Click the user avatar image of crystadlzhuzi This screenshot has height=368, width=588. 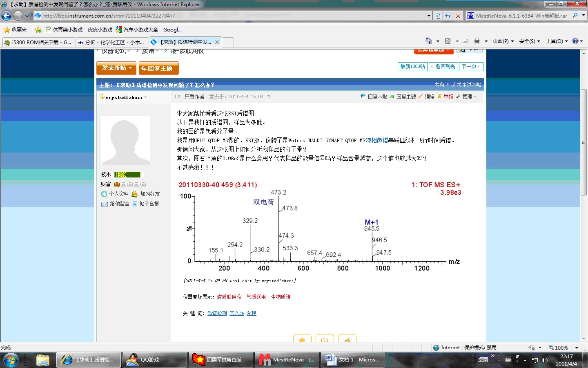126,140
